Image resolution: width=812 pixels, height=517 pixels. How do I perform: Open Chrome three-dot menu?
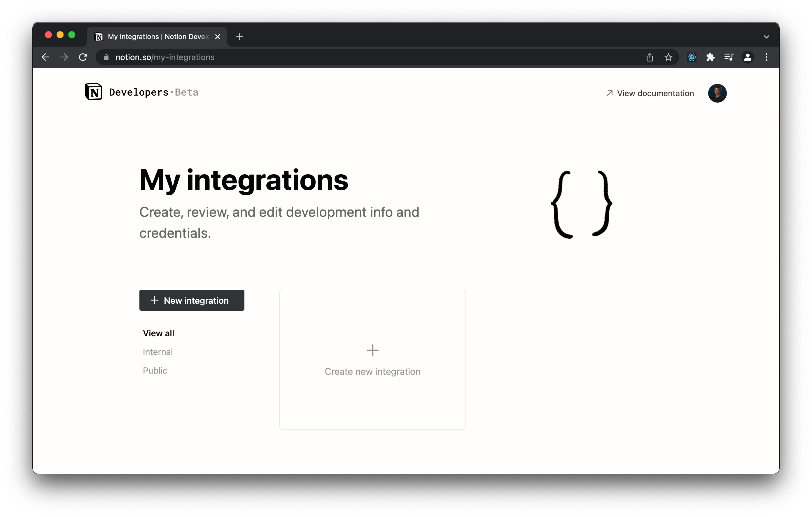766,57
